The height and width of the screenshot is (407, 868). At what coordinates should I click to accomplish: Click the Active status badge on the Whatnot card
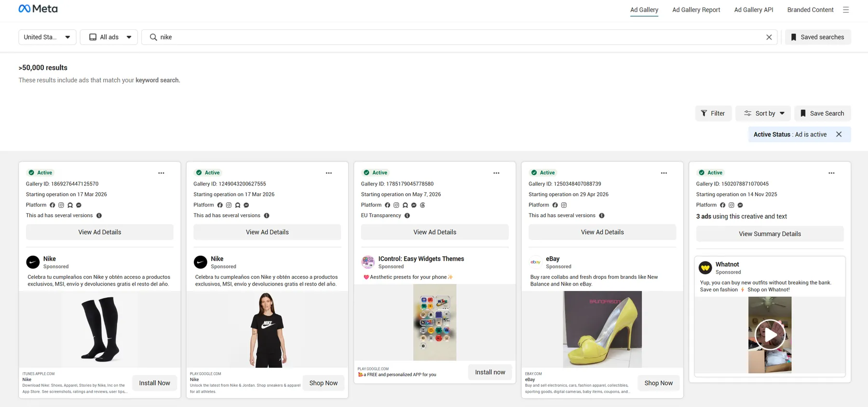710,172
